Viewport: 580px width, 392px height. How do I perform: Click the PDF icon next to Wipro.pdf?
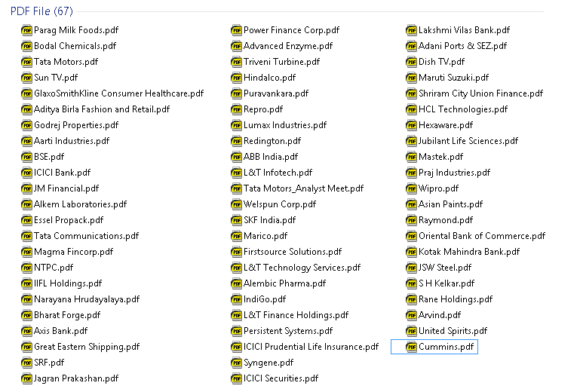point(411,188)
